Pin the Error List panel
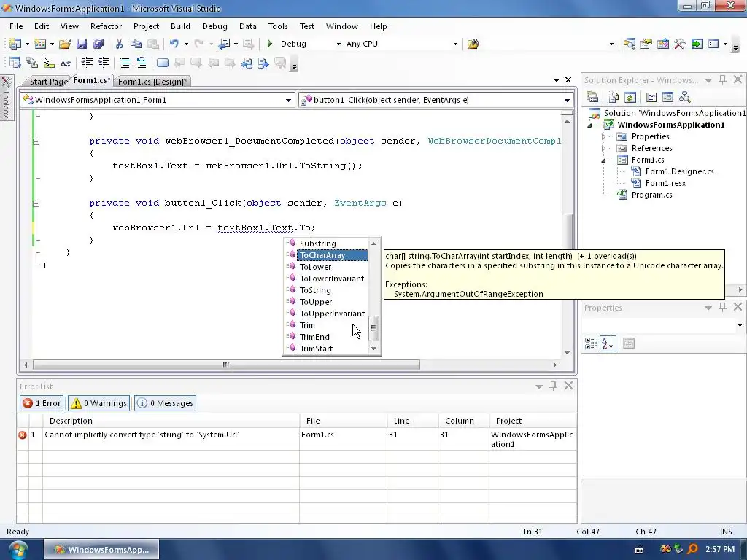The height and width of the screenshot is (560, 747). pos(553,386)
